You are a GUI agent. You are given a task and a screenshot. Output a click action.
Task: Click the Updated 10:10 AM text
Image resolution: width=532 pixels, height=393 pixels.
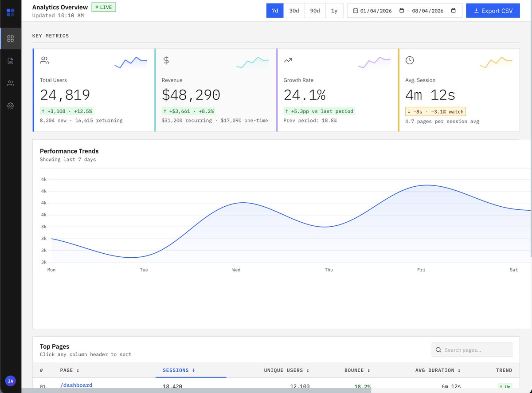click(x=58, y=16)
